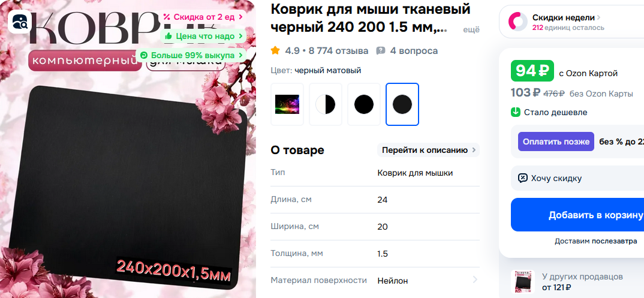
Task: Expand full title with ещё
Action: 471,30
